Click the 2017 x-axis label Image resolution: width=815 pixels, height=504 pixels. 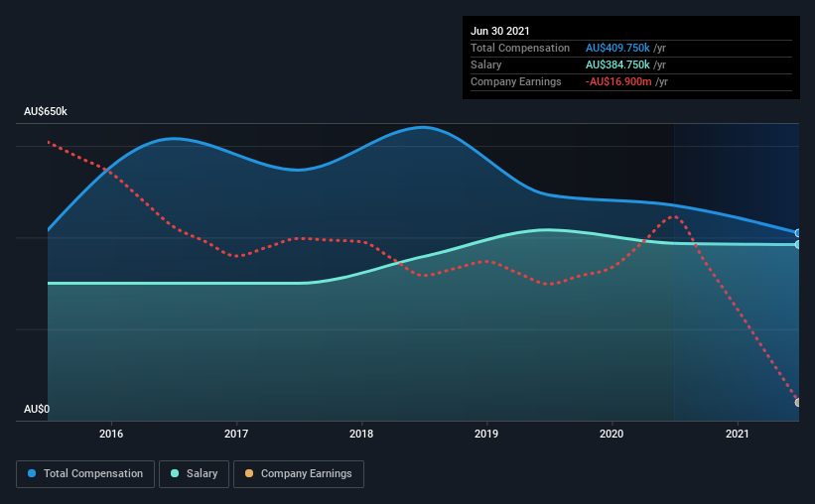[236, 434]
